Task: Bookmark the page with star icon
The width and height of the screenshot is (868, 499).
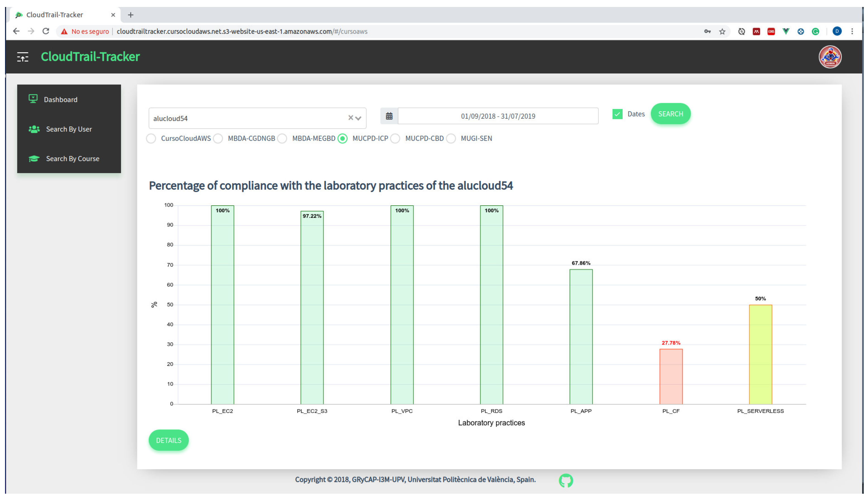Action: click(x=722, y=32)
